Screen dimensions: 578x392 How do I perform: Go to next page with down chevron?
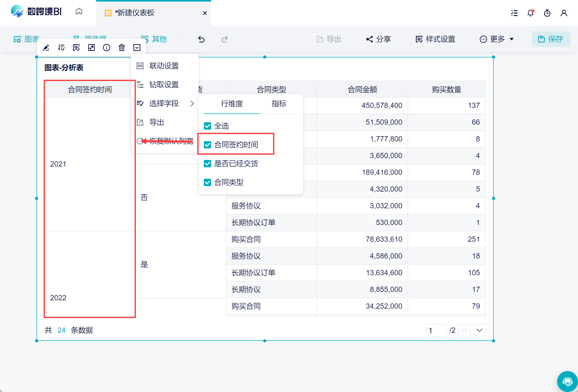[x=479, y=330]
